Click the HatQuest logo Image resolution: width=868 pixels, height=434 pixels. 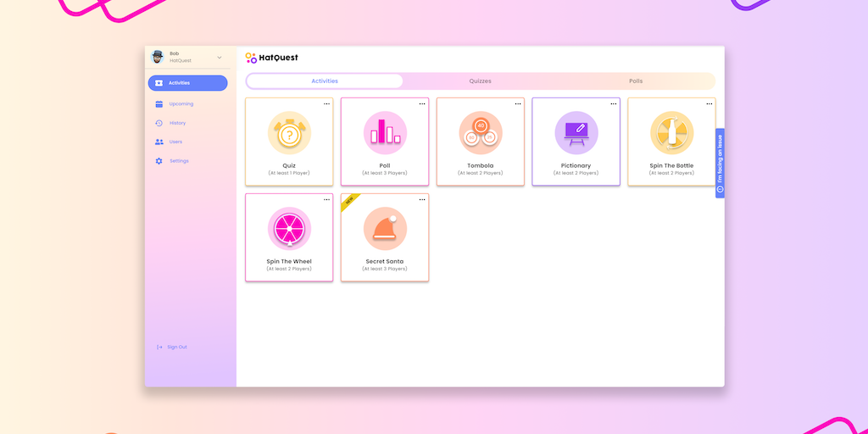click(x=272, y=58)
